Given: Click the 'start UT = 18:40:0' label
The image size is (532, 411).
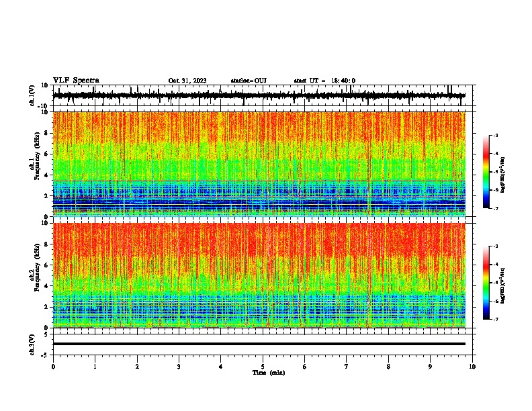Looking at the screenshot, I should coord(324,81).
